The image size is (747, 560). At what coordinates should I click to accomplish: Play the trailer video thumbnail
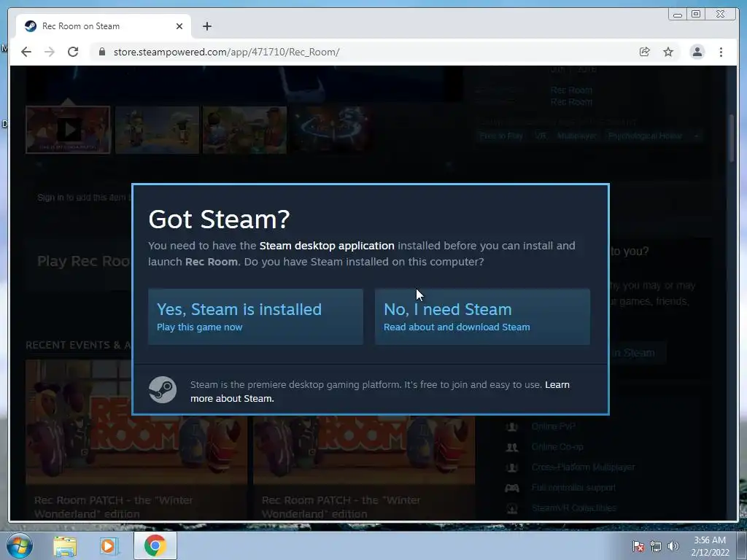coord(68,130)
